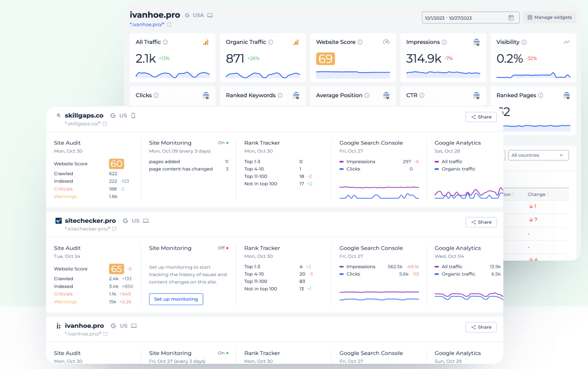The height and width of the screenshot is (369, 588).
Task: Open Criticals count 188 for skillgaps.co
Action: (x=113, y=189)
